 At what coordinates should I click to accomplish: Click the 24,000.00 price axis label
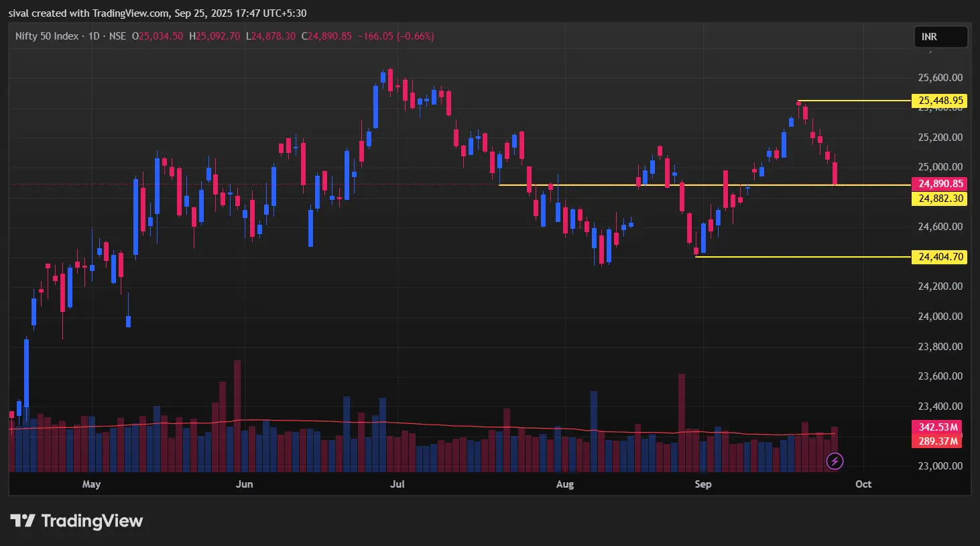(940, 317)
